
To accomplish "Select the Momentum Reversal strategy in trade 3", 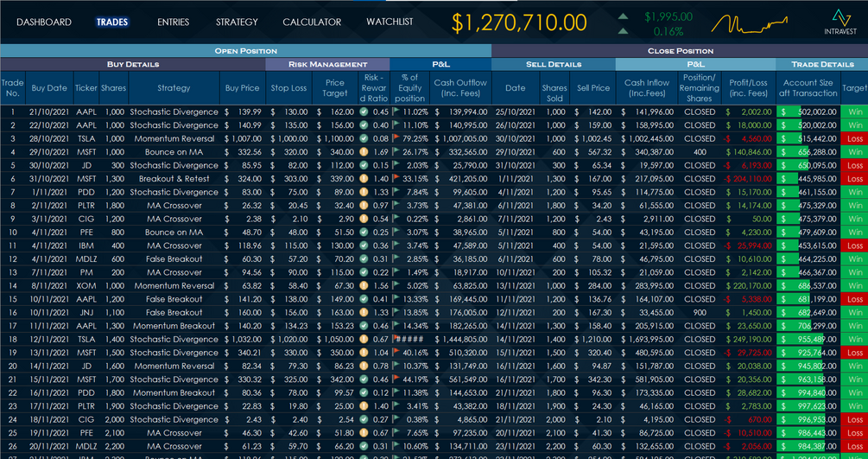I will (174, 138).
